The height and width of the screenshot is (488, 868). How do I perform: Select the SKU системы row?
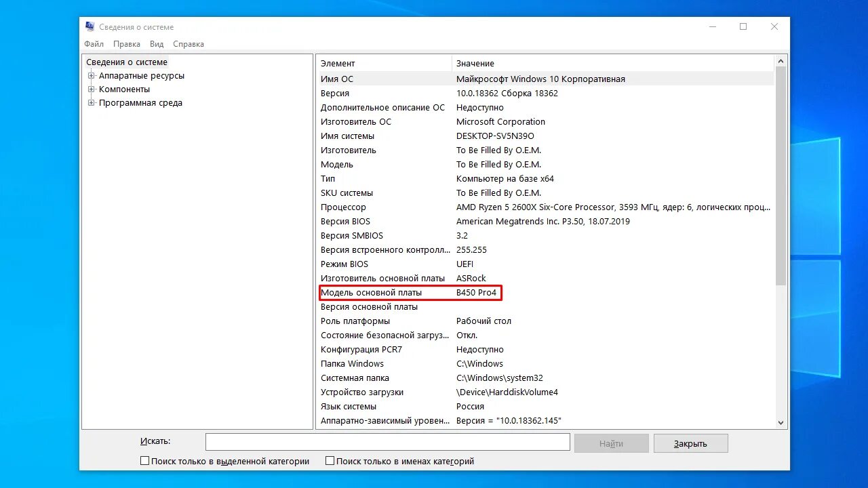pos(545,192)
